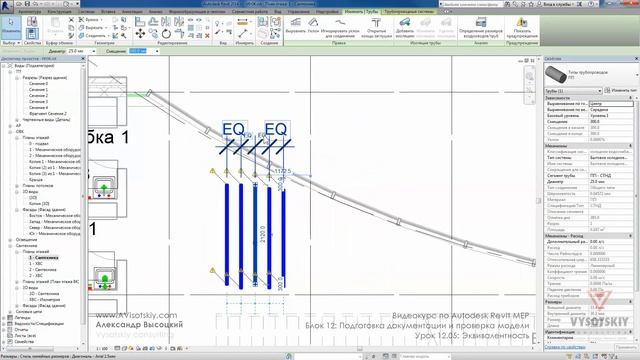Click the Offset value input field
Image resolution: width=640 pixels, height=360 pixels.
[x=141, y=51]
